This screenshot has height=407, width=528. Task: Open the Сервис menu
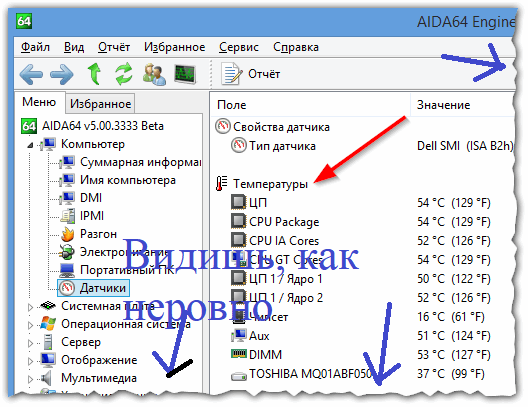click(x=239, y=47)
